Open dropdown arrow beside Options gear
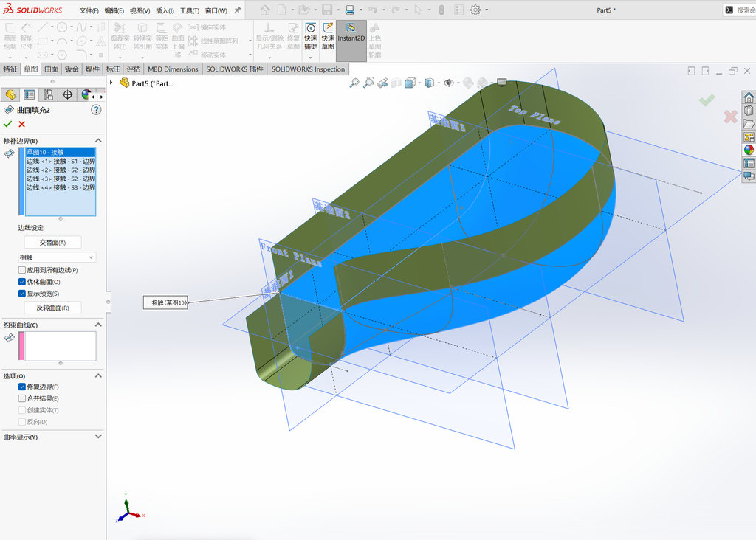 click(x=487, y=10)
